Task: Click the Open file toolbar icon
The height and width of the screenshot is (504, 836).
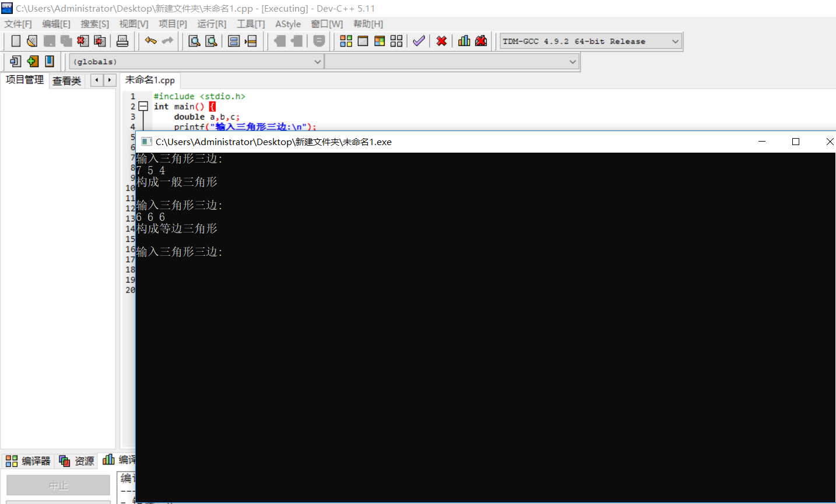Action: [32, 41]
